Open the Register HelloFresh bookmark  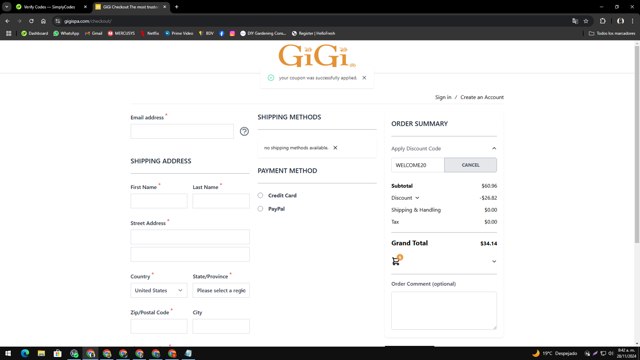tap(313, 33)
